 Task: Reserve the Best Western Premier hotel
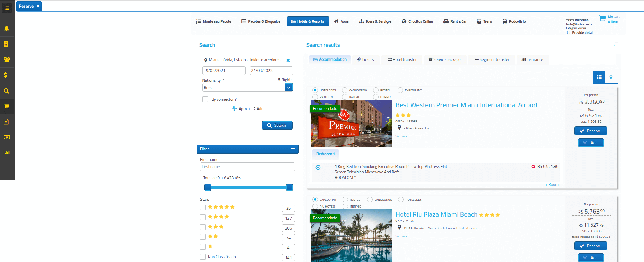pyautogui.click(x=591, y=131)
